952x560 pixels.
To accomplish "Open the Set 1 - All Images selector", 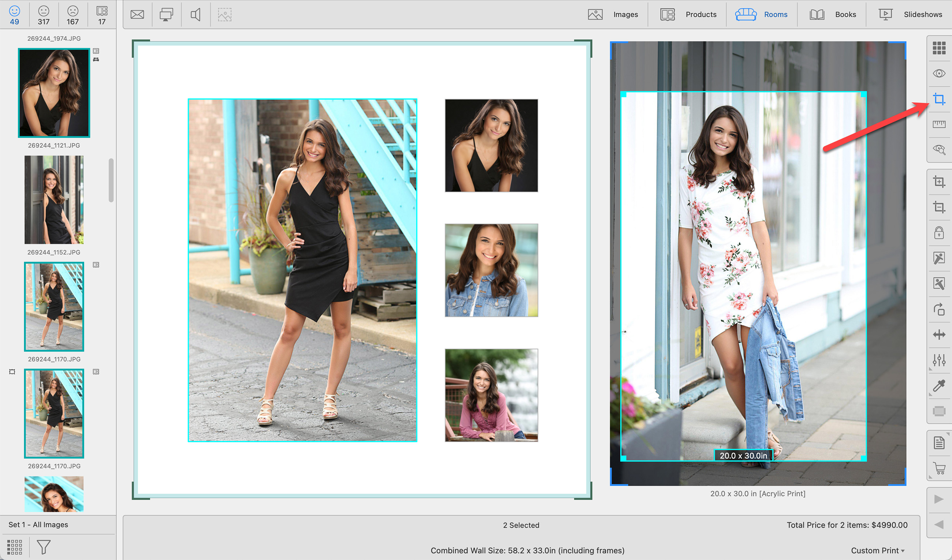I will tap(38, 524).
